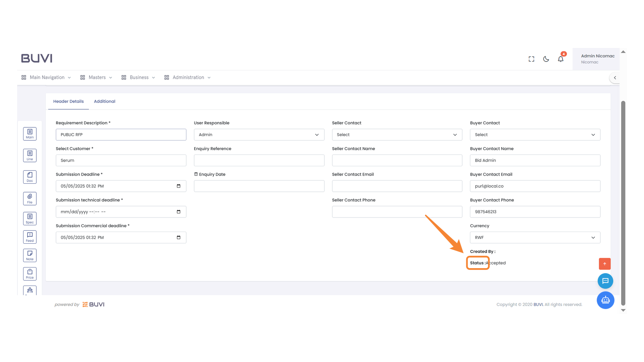Open the File attachments sidebar icon
This screenshot has width=644, height=362.
[x=30, y=199]
